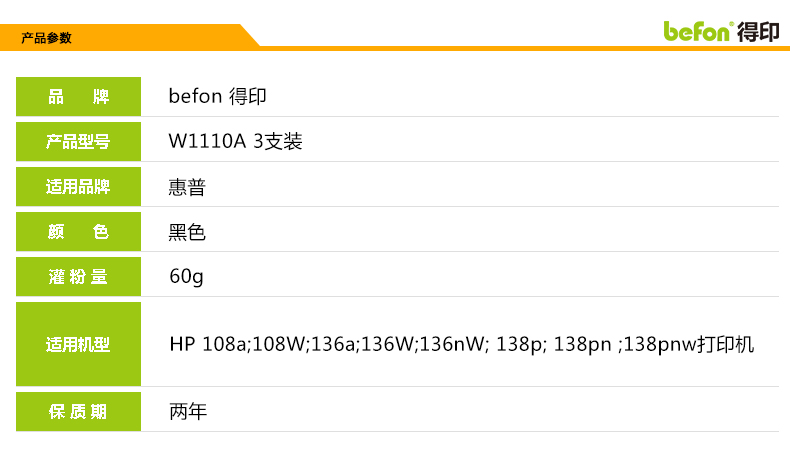Click the brand value "befon 得印" in the table

218,97
